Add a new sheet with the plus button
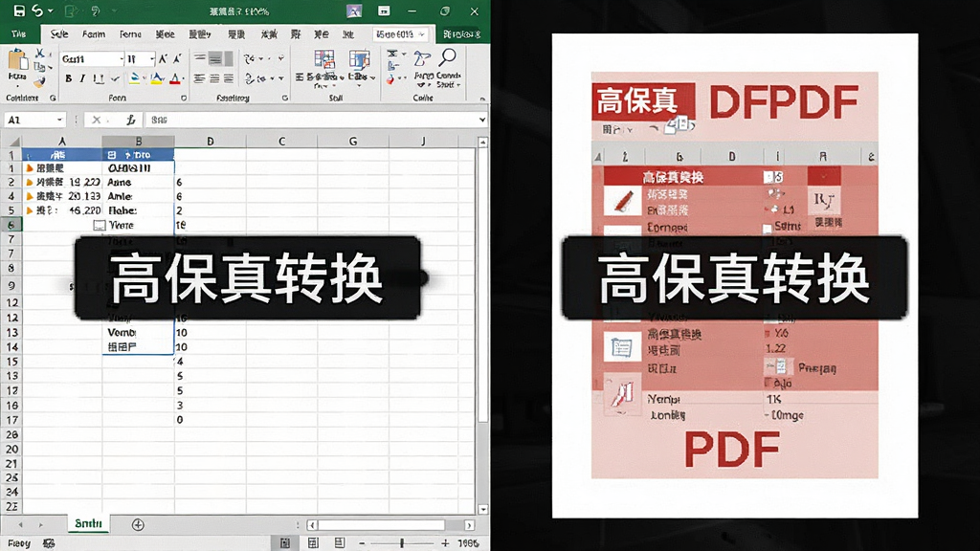 [138, 525]
